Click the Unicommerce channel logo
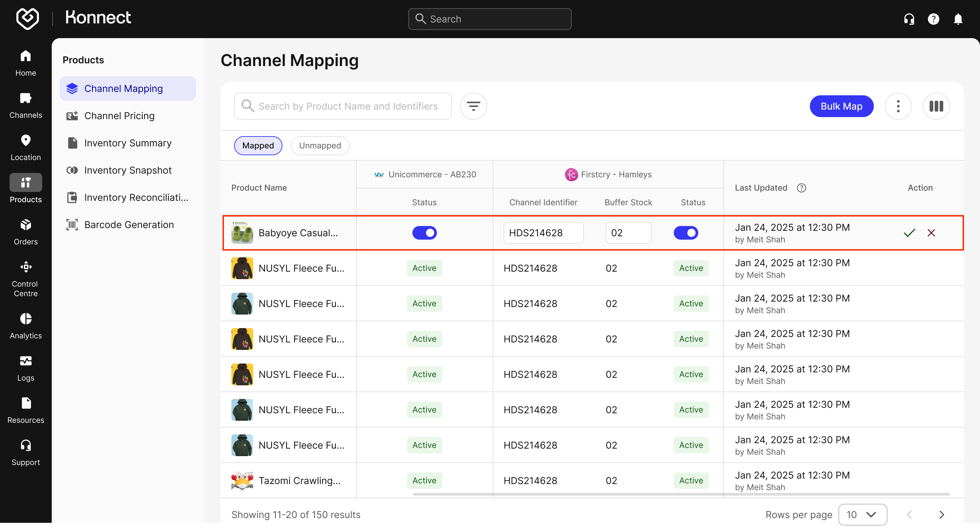Screen dimensions: 980x531 tap(379, 175)
